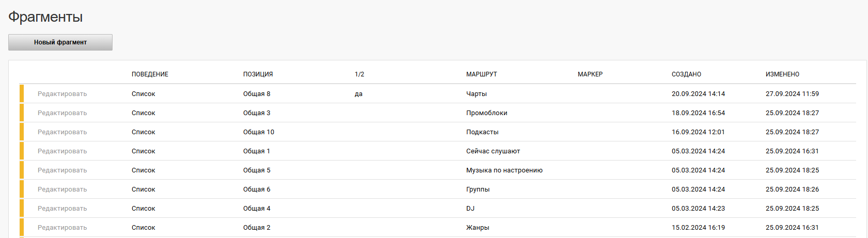
Task: Click Редактировать in the DJ row
Action: (62, 209)
